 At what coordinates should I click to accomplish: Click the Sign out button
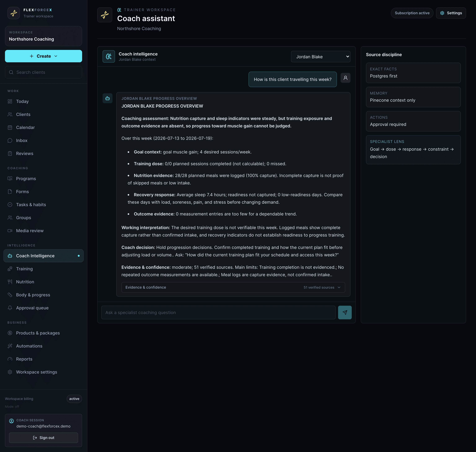tap(43, 438)
